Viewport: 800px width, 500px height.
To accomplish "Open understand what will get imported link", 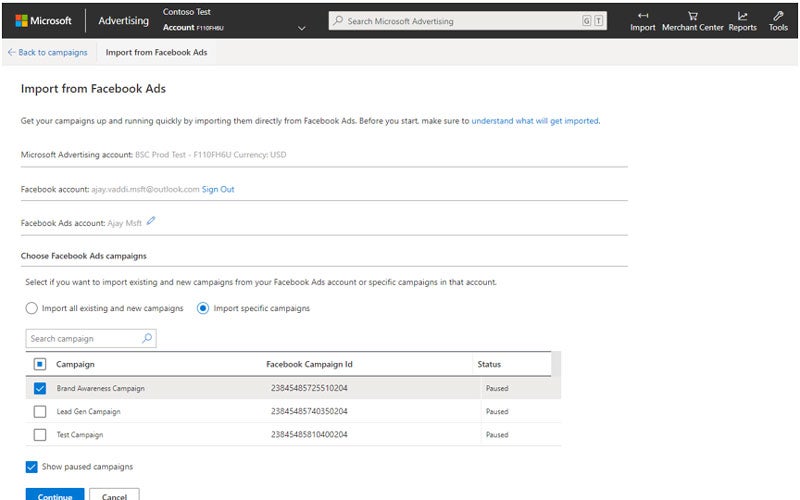I will (x=535, y=121).
